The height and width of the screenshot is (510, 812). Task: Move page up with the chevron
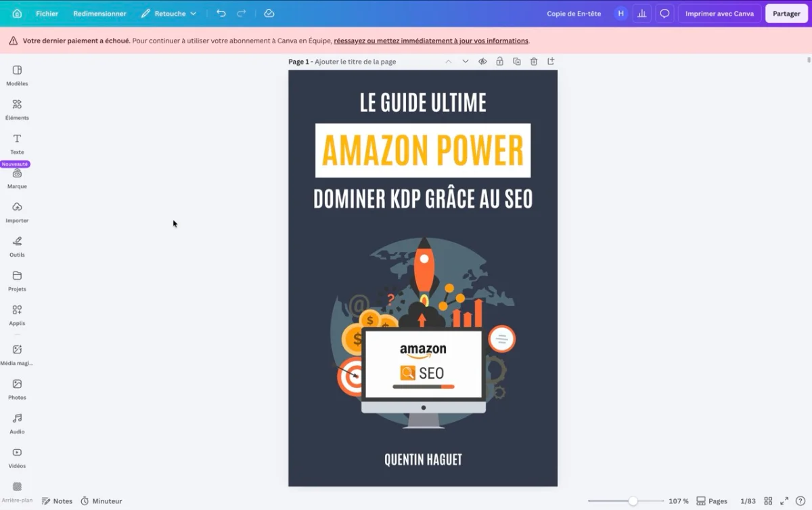(x=448, y=62)
